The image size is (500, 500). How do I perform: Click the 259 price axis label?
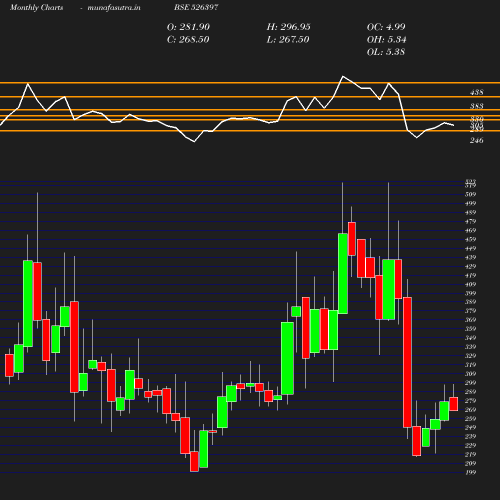[x=471, y=419]
